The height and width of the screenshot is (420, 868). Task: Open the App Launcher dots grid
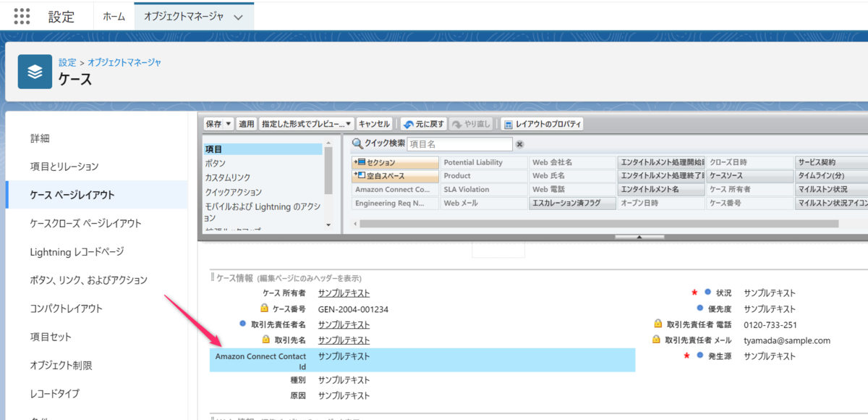tap(22, 16)
